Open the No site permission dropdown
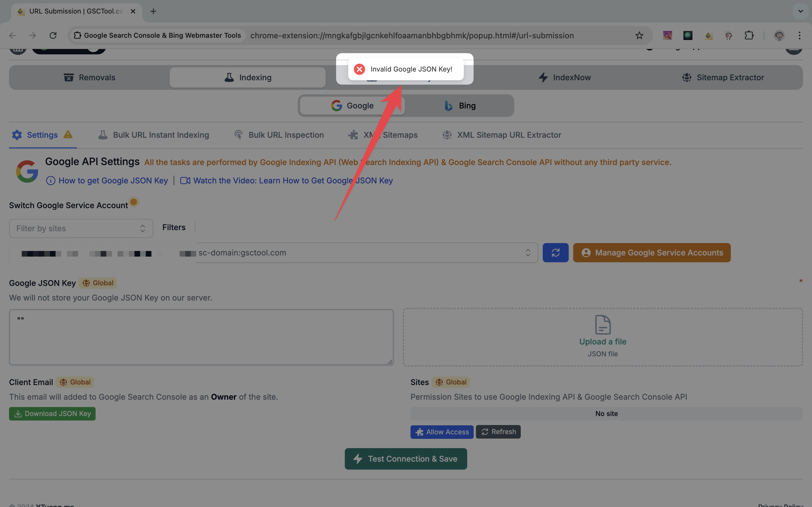 [606, 413]
